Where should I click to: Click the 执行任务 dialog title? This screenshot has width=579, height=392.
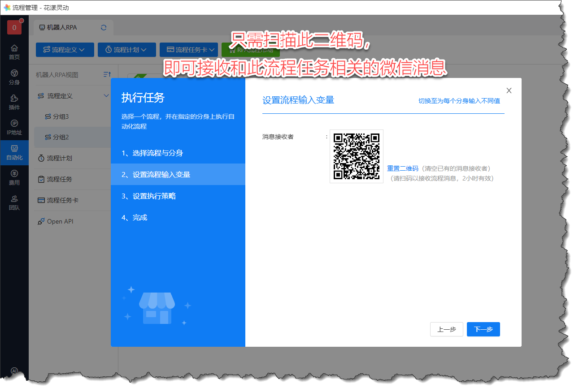[143, 98]
